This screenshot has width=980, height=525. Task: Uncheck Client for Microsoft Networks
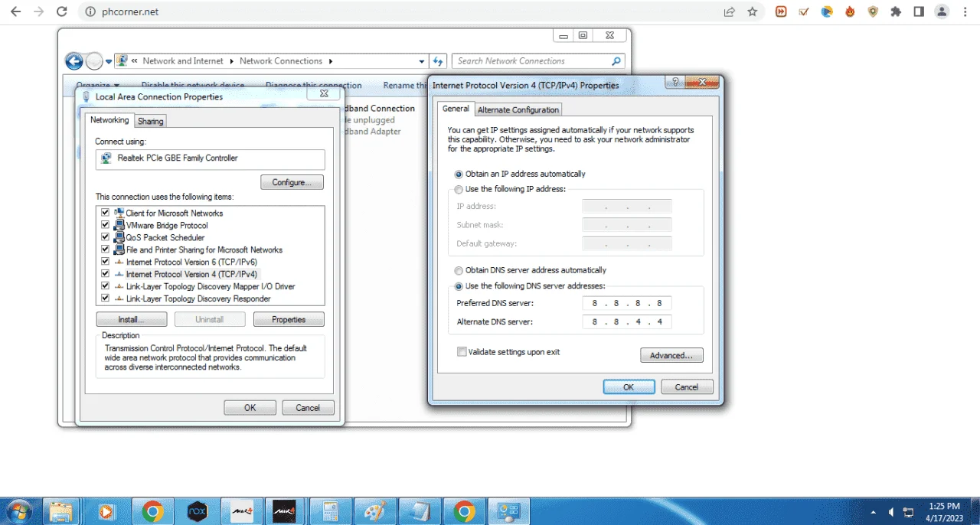coord(105,213)
